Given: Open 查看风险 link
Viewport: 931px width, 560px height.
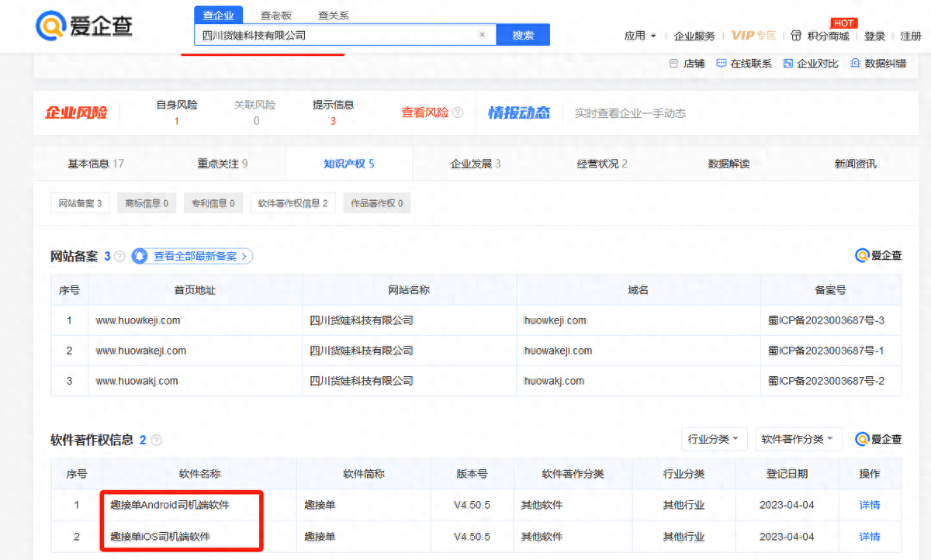Looking at the screenshot, I should pyautogui.click(x=424, y=112).
